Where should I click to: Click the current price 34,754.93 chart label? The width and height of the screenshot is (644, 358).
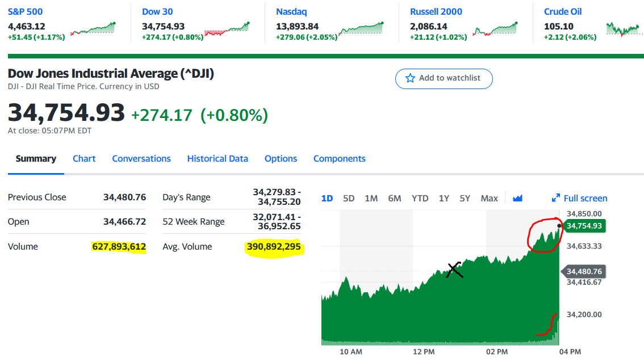[x=584, y=226]
